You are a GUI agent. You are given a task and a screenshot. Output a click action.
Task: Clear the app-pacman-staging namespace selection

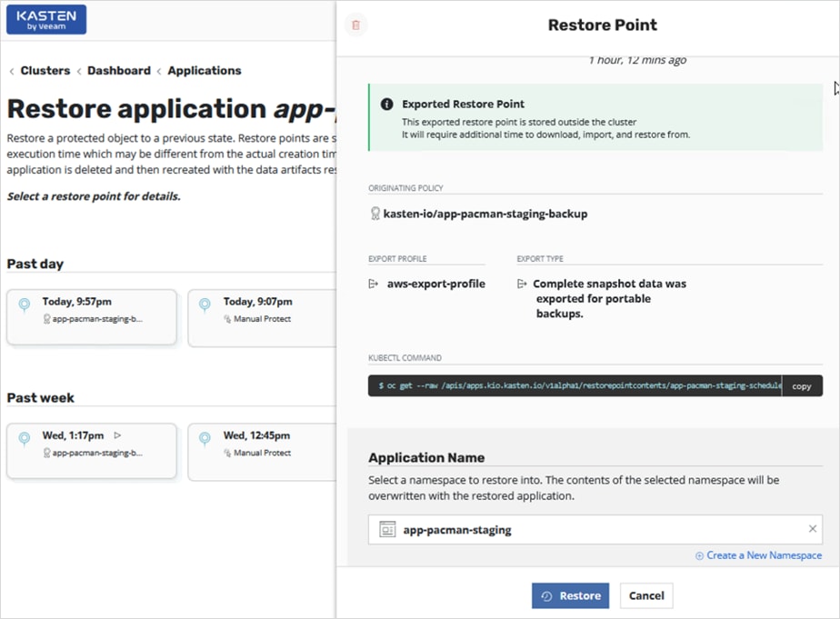click(x=812, y=529)
